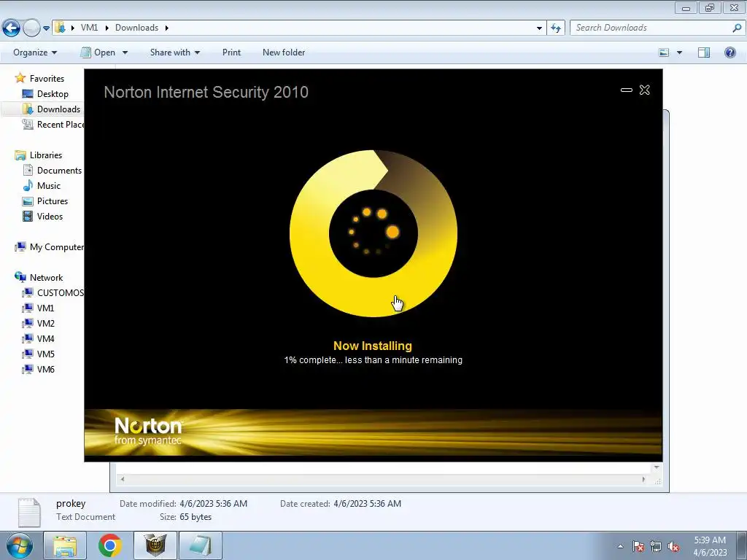The image size is (747, 560).
Task: Select Downloads in the address breadcrumb
Action: [136, 28]
